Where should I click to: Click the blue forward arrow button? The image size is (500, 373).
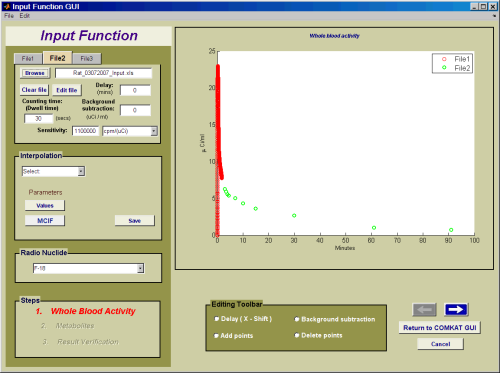tap(456, 310)
